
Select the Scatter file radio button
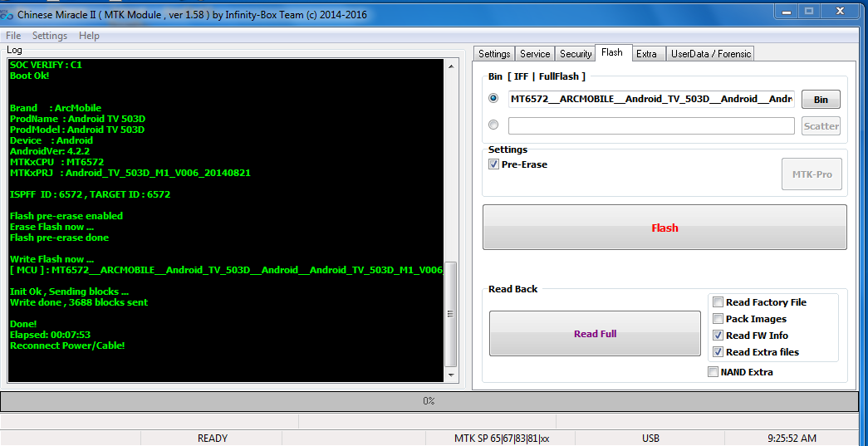[x=493, y=125]
